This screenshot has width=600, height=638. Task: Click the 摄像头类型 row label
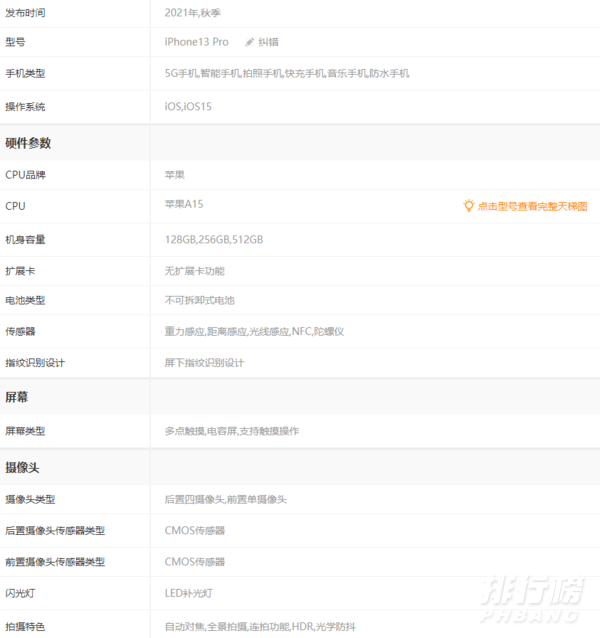point(30,500)
